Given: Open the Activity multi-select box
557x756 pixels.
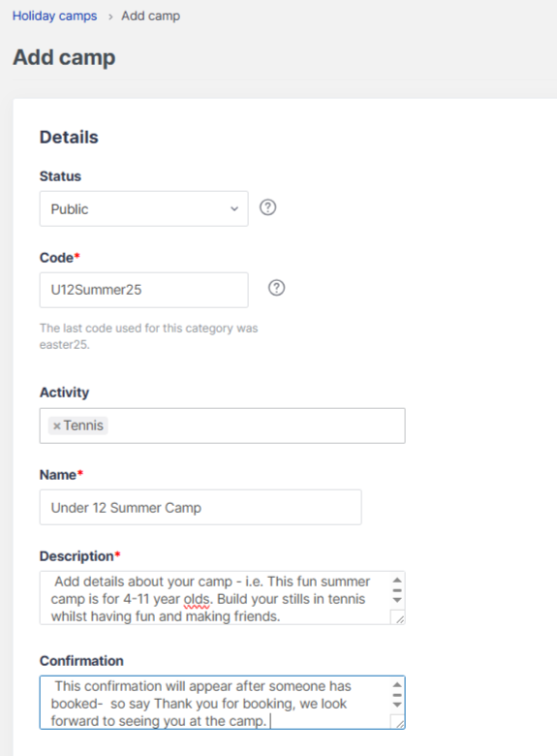Looking at the screenshot, I should [x=223, y=425].
